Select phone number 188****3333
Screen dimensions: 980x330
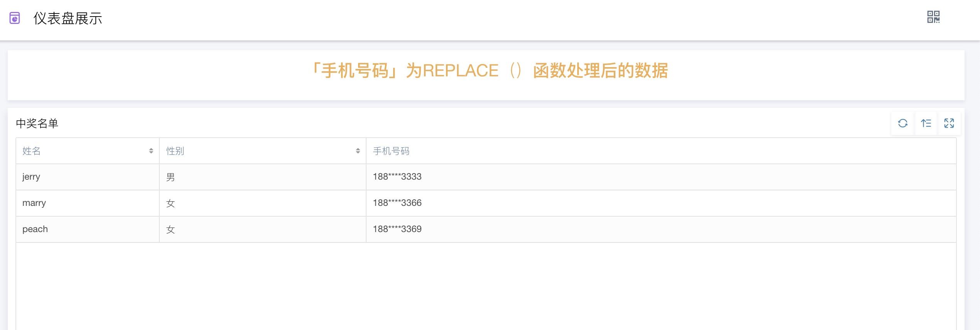(x=397, y=177)
